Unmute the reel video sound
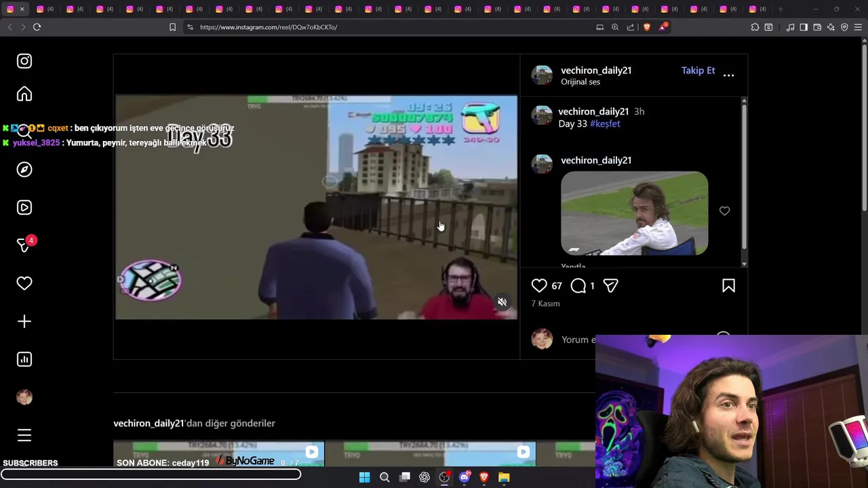The image size is (868, 488). coord(502,302)
